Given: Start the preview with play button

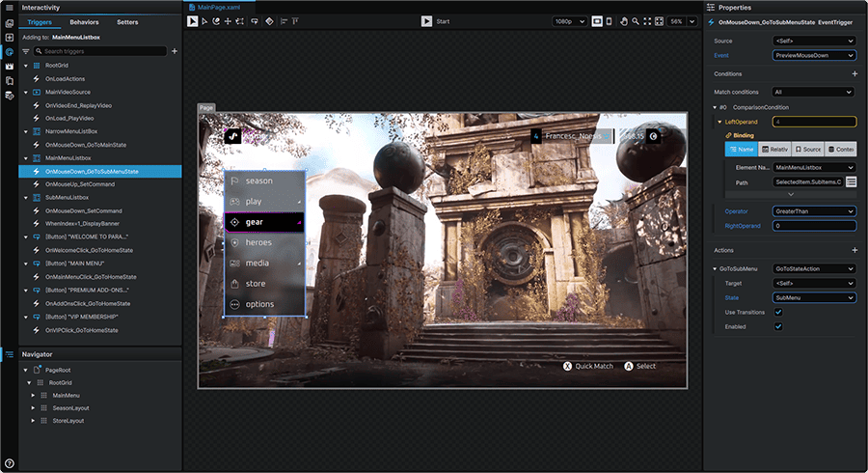Looking at the screenshot, I should (426, 21).
